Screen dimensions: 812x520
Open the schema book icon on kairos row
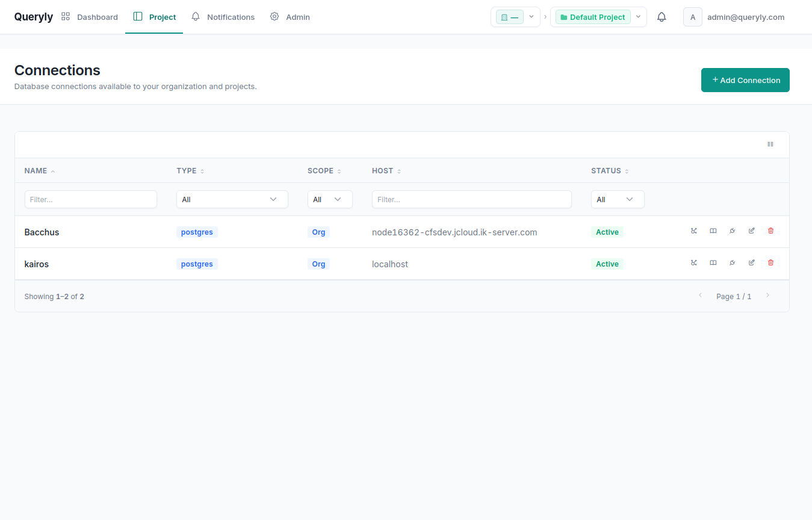click(713, 263)
